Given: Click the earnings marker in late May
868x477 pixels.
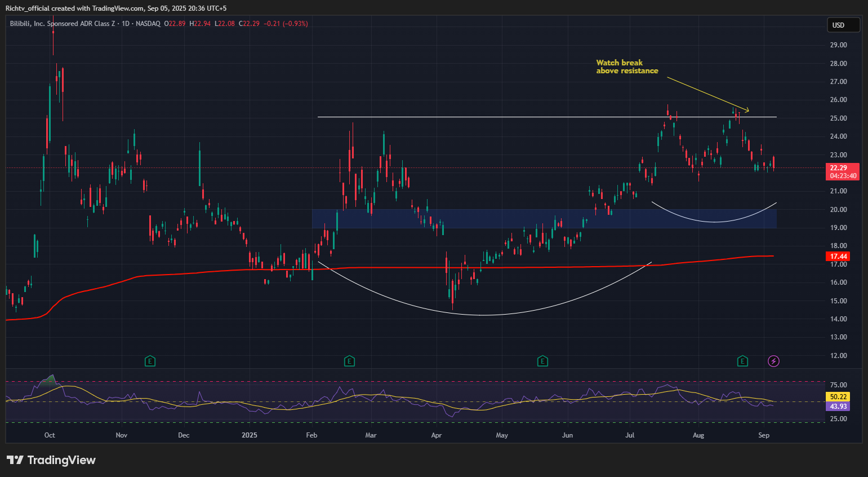Looking at the screenshot, I should click(542, 361).
